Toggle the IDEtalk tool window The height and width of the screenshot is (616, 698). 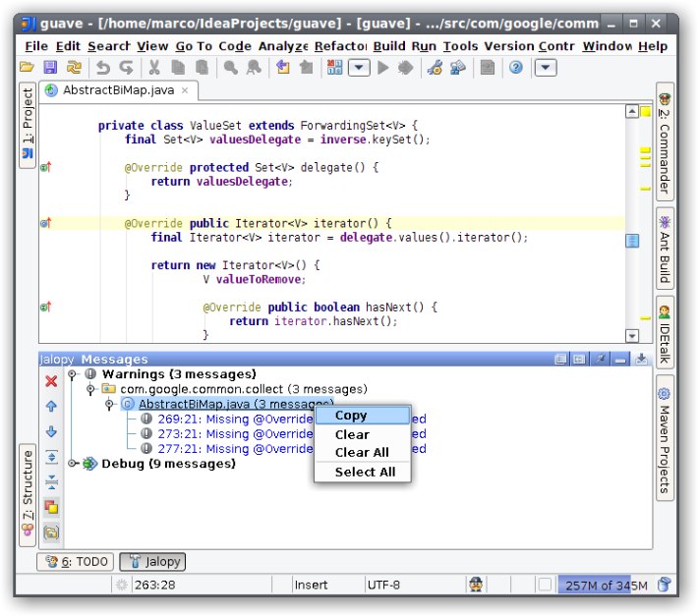665,332
